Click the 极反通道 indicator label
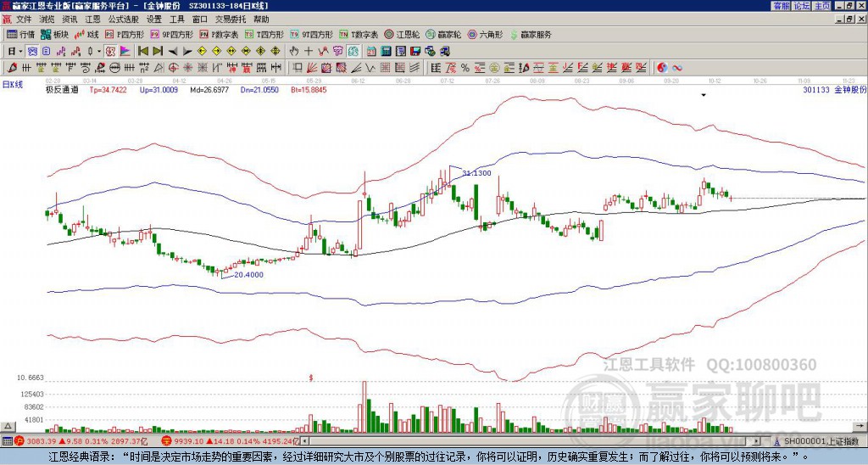Viewport: 868px width, 465px height. pos(61,89)
